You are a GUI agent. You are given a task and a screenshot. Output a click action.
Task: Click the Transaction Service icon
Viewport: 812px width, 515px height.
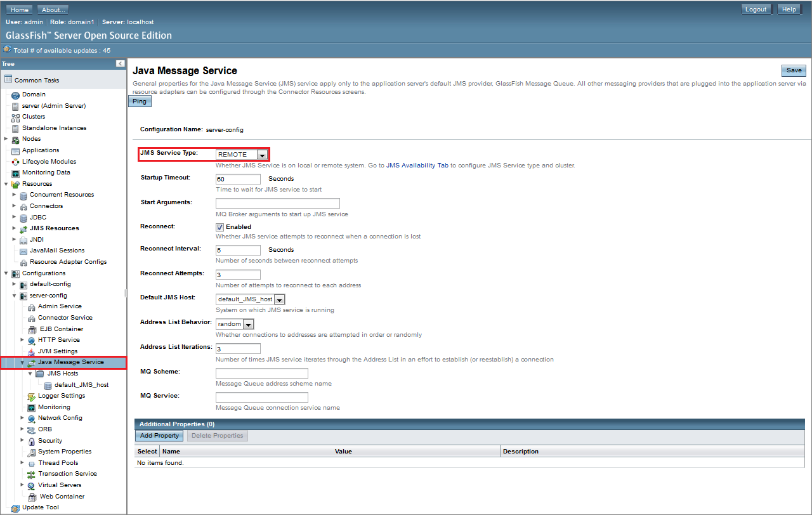(32, 474)
